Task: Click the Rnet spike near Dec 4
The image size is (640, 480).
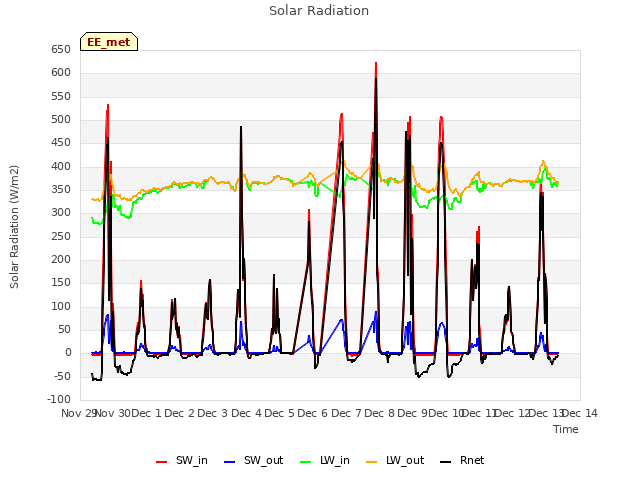Action: pyautogui.click(x=241, y=127)
